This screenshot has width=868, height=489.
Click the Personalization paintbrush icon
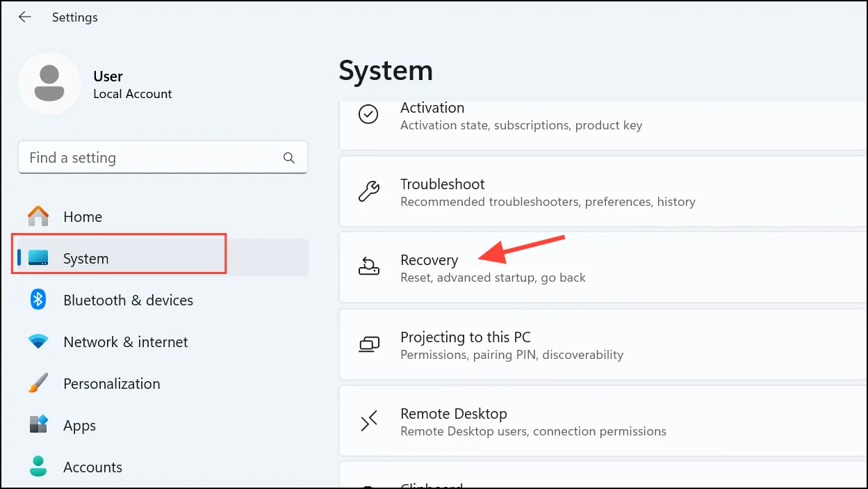pyautogui.click(x=38, y=383)
